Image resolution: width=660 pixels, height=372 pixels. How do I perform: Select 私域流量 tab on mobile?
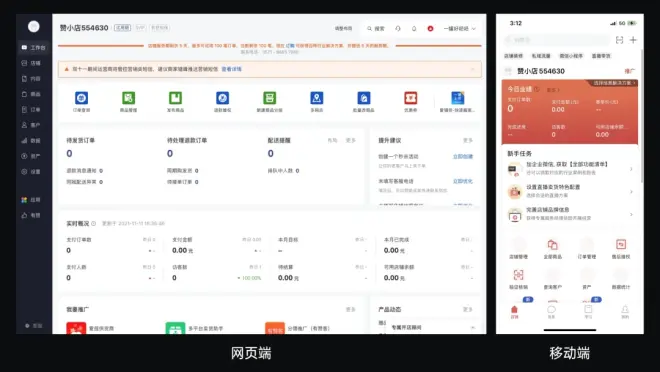click(x=541, y=56)
